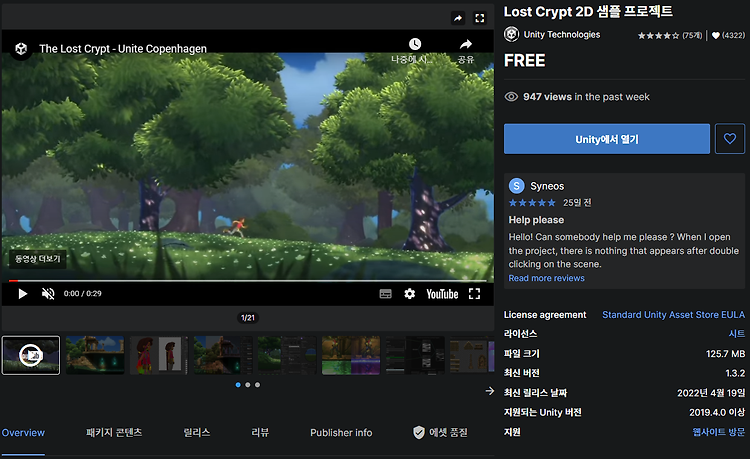Viewport: 750px width, 459px height.
Task: Open the Unity Technologies publisher link
Action: [562, 34]
